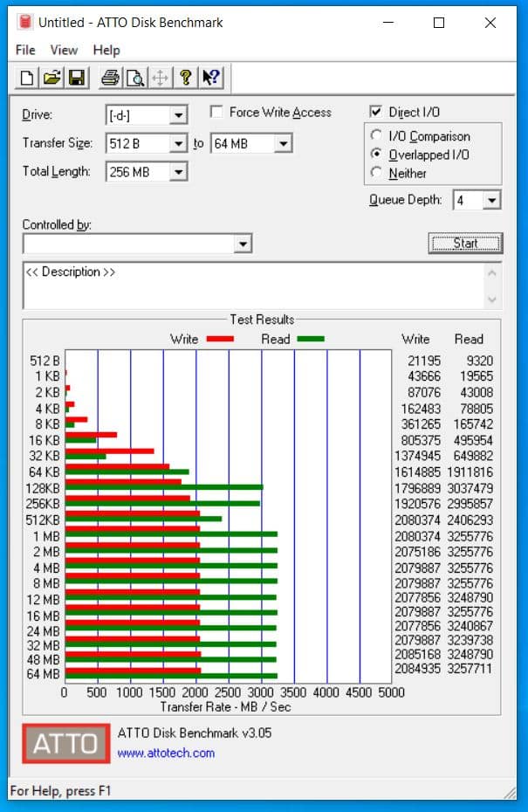Click the 512 B write value 21195

424,361
